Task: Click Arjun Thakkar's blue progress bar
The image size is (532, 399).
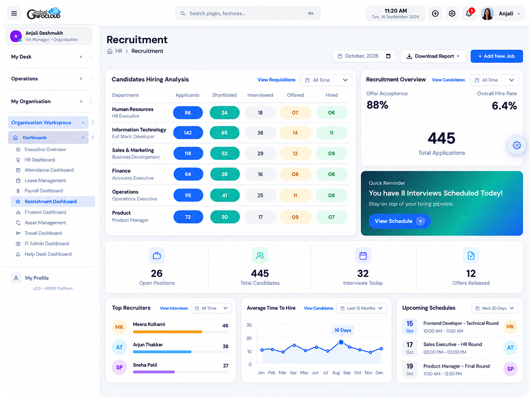Action: (162, 352)
